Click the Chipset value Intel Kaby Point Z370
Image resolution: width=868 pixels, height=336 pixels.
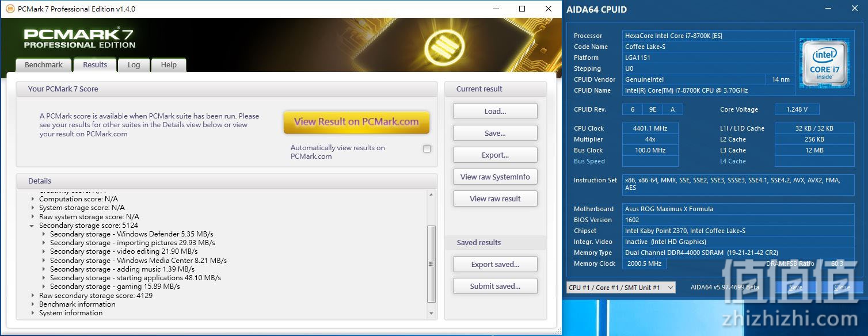(738, 231)
